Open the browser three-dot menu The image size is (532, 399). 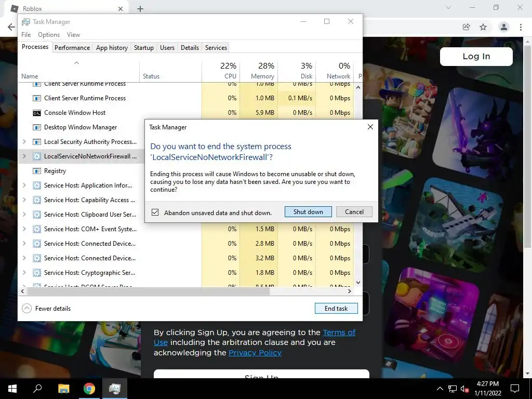[x=521, y=27]
